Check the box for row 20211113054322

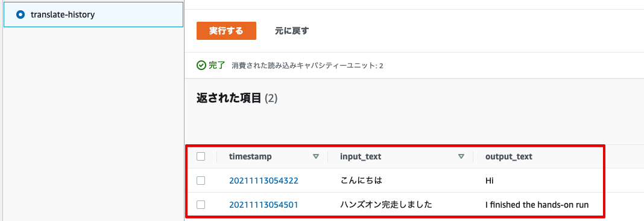201,181
